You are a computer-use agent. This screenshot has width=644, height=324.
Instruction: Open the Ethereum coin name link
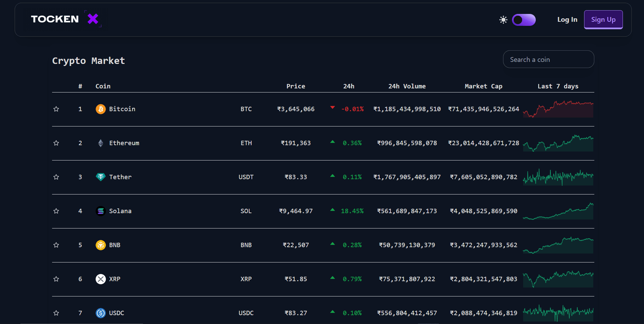tap(124, 143)
